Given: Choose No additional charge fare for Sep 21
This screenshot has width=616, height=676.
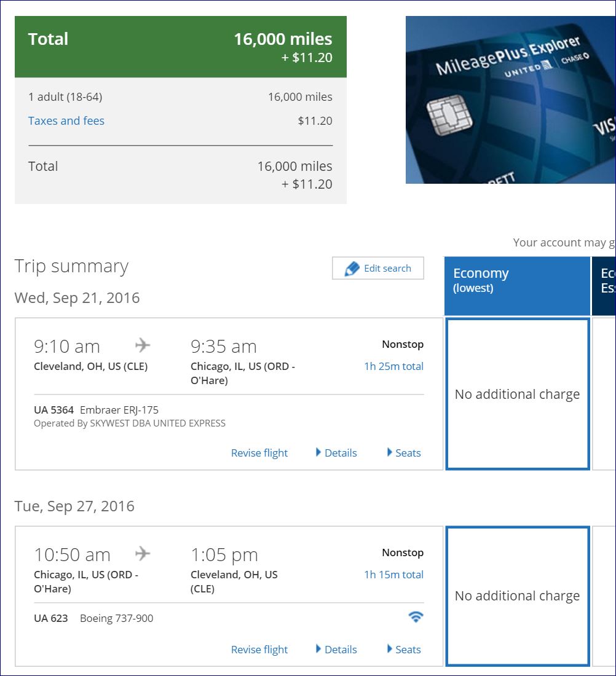Looking at the screenshot, I should coord(517,394).
